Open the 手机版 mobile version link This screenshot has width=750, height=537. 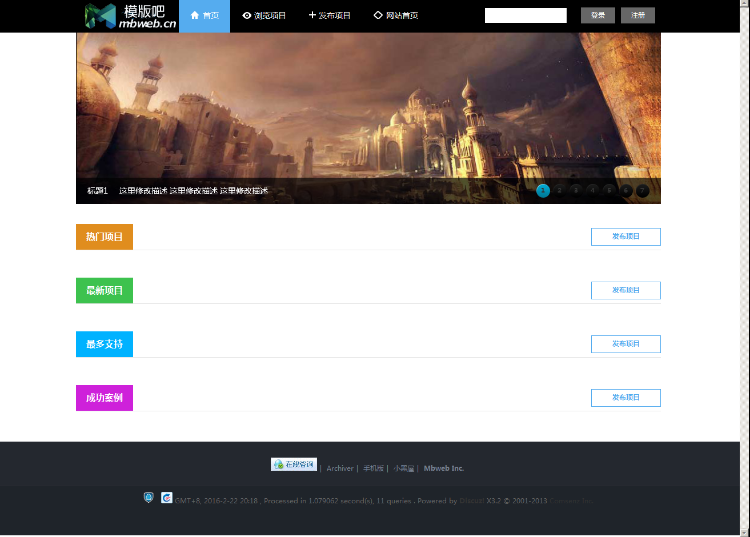pos(373,469)
